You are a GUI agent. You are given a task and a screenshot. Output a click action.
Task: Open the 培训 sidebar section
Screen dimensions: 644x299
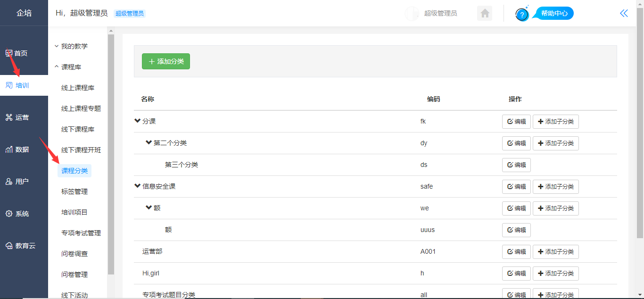24,85
